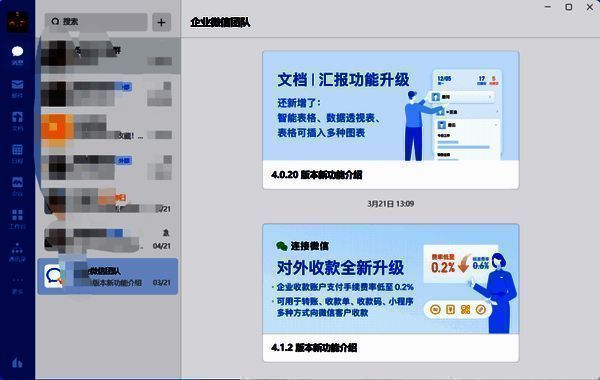Open the 更多 more options in the sidebar
The image size is (600, 380).
[17, 285]
